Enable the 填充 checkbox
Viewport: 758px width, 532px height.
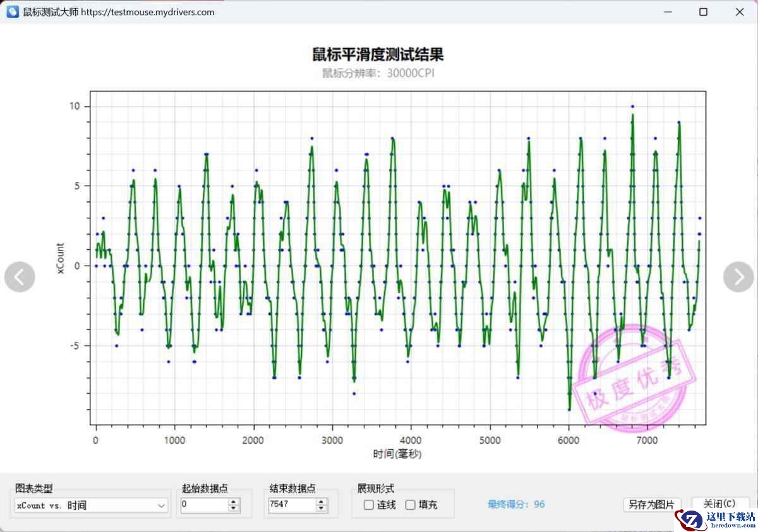[411, 505]
